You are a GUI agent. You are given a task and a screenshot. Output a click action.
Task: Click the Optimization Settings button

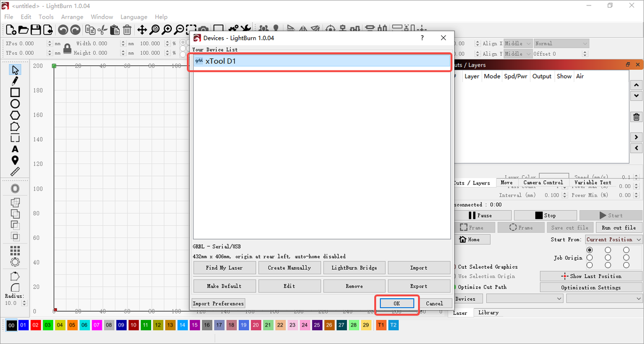(591, 288)
